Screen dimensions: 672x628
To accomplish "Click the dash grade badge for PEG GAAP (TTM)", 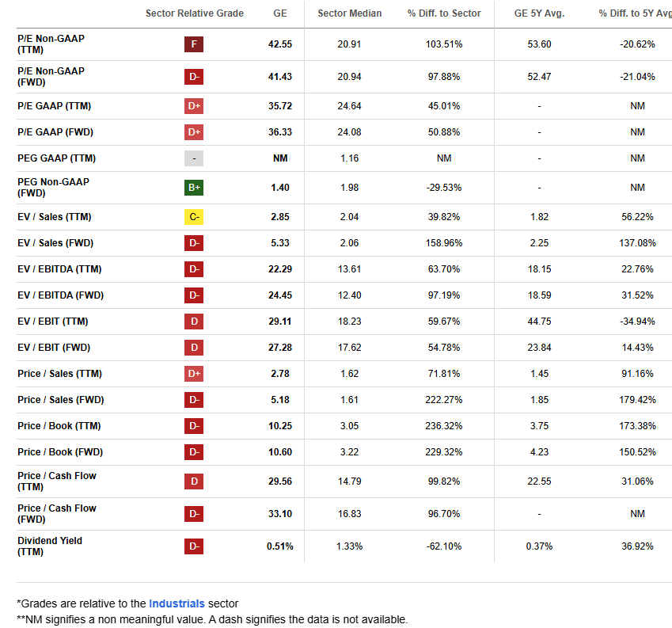I will click(x=194, y=158).
